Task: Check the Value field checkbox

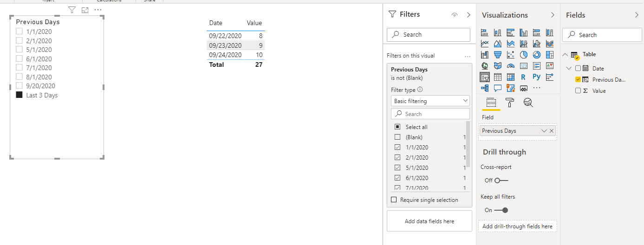Action: point(578,90)
